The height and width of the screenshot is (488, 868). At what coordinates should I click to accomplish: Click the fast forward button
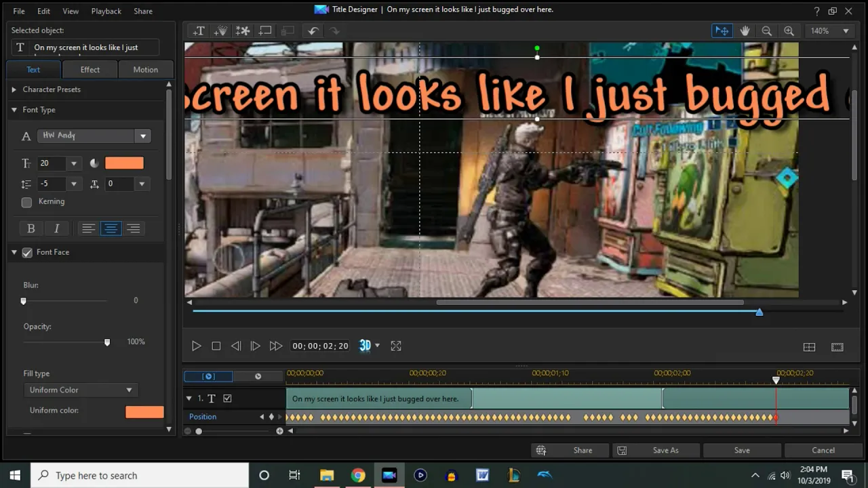tap(275, 346)
